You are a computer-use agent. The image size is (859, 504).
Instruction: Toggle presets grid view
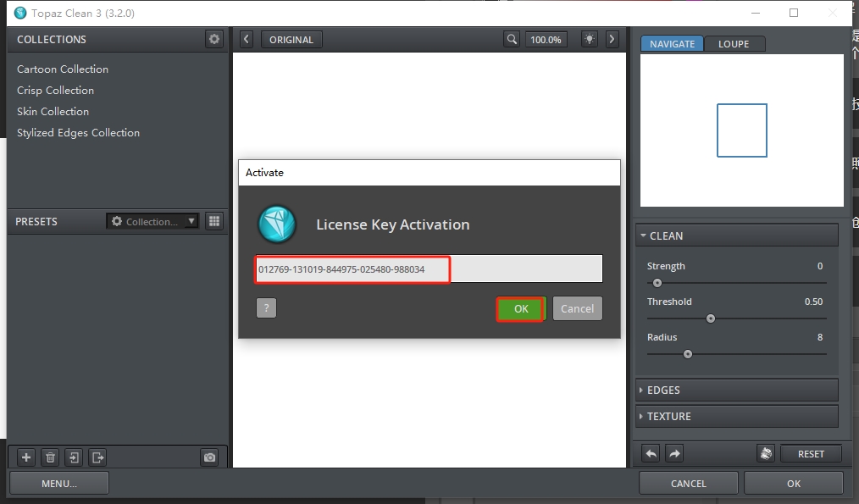(x=214, y=221)
